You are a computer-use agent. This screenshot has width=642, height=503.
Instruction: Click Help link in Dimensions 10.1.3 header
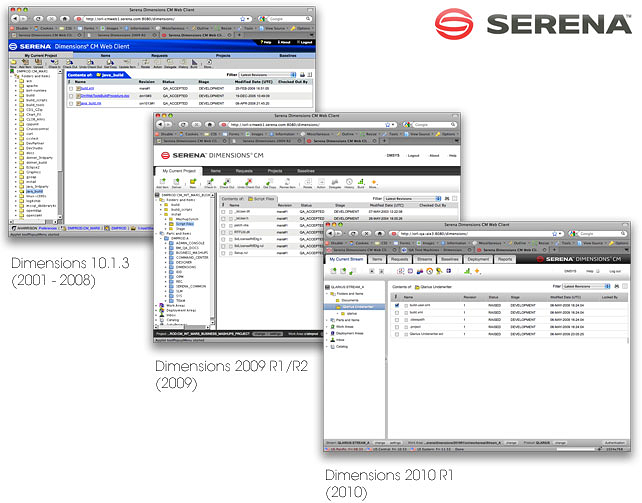pyautogui.click(x=266, y=42)
